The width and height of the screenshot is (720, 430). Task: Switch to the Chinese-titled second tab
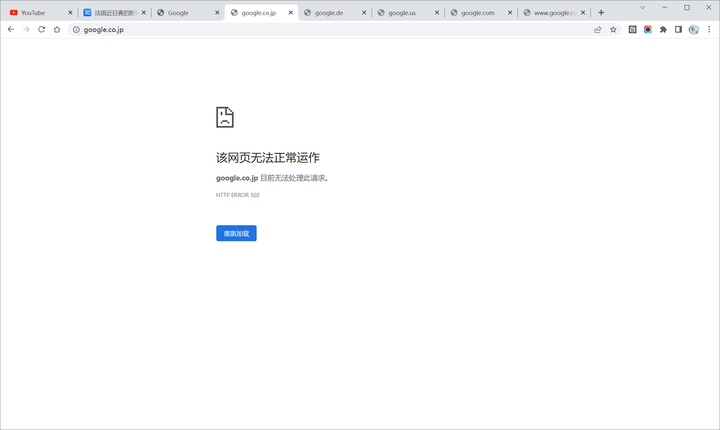[110, 13]
